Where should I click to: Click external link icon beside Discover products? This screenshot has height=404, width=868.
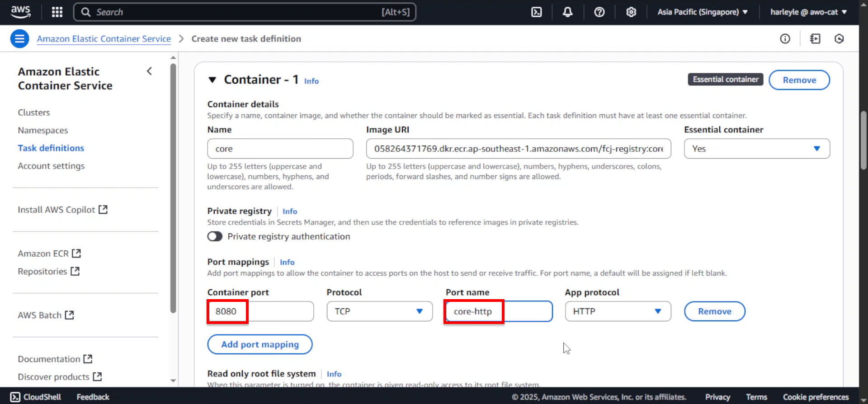click(x=97, y=376)
